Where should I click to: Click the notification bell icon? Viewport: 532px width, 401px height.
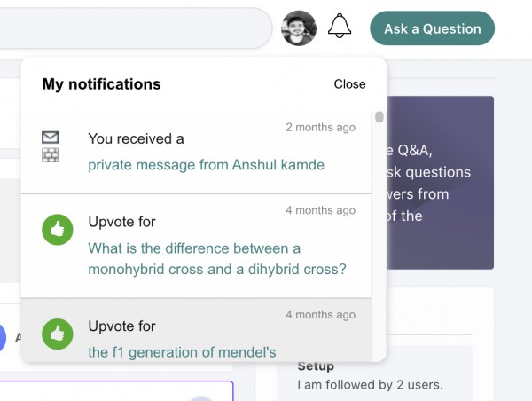click(340, 27)
